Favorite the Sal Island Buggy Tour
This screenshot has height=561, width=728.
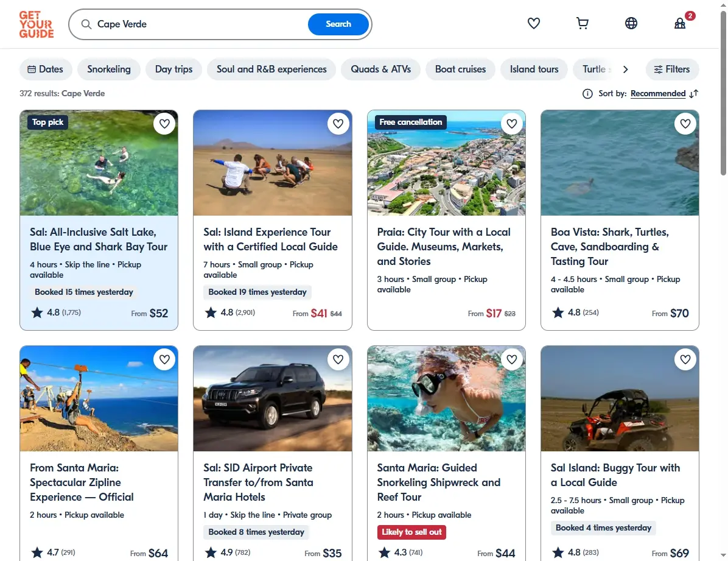pos(685,359)
